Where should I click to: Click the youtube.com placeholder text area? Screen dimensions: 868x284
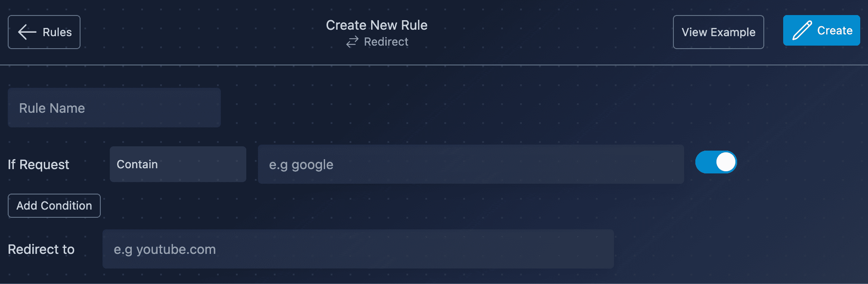[x=165, y=249]
